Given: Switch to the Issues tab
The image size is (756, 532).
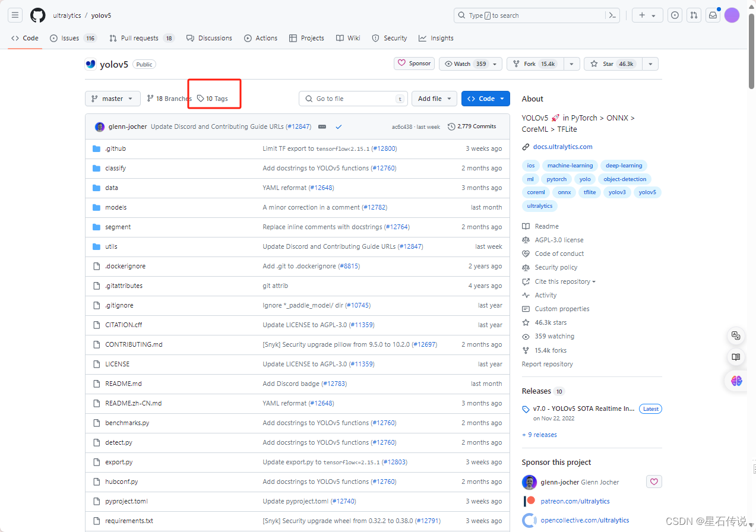Looking at the screenshot, I should (x=74, y=38).
